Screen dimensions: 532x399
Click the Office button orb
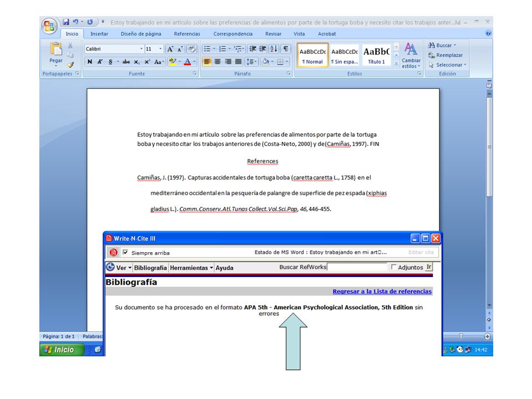coord(49,25)
